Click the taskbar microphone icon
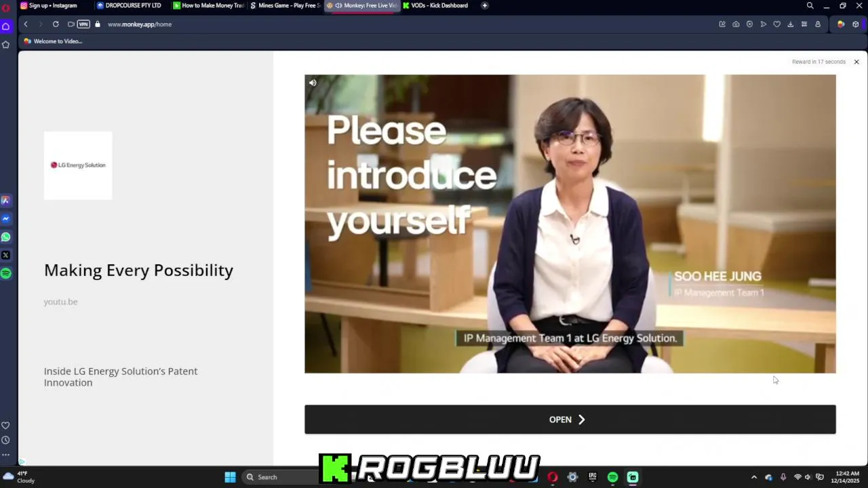This screenshot has height=488, width=868. 783,477
